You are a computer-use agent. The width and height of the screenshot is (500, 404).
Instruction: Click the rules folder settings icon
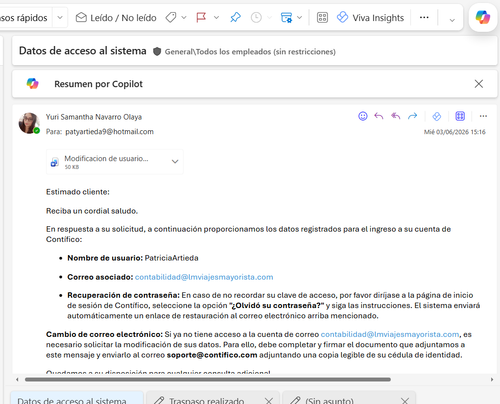286,17
